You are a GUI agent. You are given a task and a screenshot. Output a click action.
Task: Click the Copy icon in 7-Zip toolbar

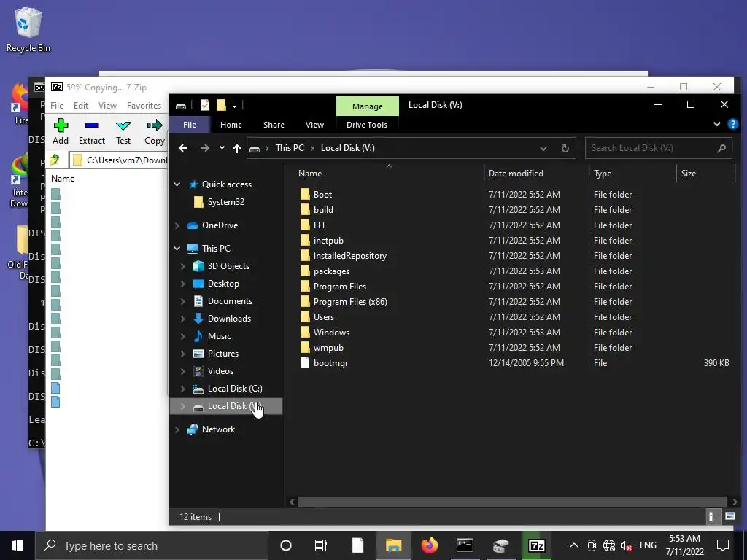[x=155, y=131]
